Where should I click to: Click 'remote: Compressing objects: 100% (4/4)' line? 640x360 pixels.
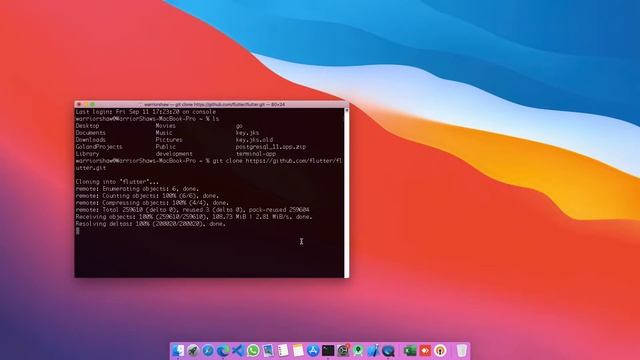pyautogui.click(x=152, y=202)
